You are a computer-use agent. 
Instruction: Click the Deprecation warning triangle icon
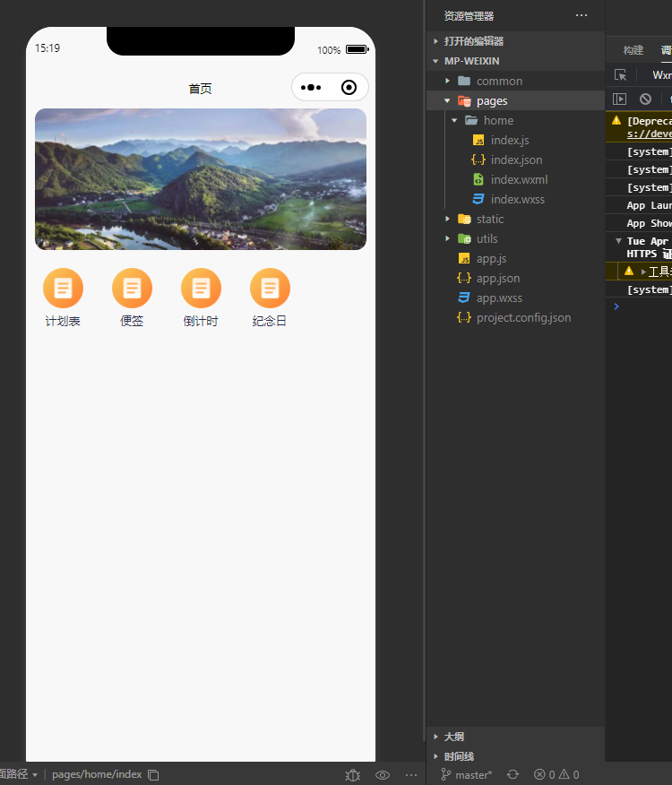(x=617, y=121)
